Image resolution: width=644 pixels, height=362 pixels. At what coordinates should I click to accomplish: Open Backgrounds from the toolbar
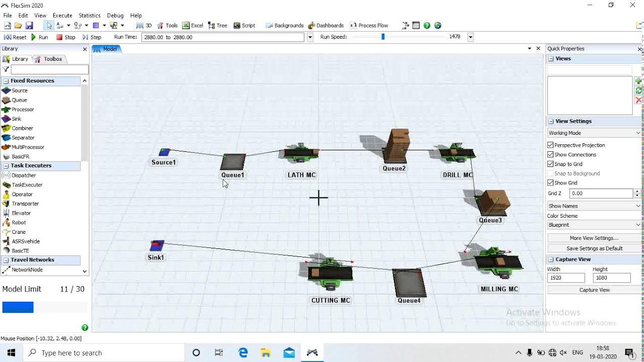point(285,25)
